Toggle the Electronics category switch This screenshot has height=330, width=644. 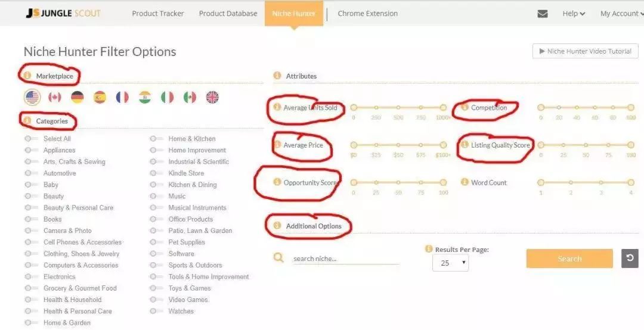[x=31, y=276]
